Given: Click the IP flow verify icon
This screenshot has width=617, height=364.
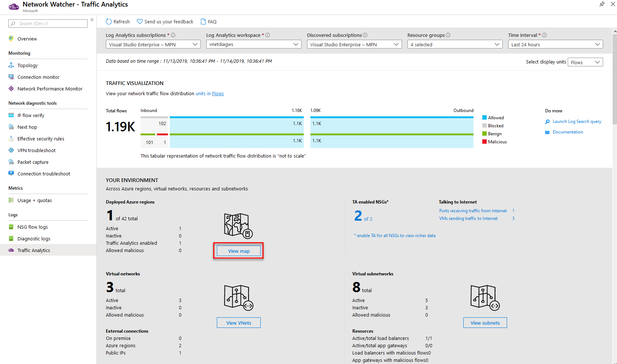Looking at the screenshot, I should point(11,115).
